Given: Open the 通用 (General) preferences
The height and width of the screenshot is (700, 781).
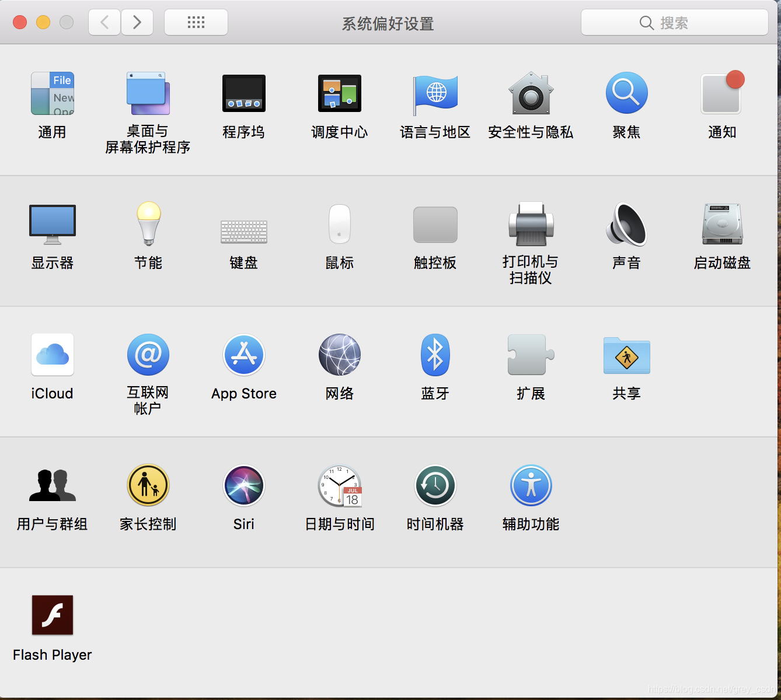Looking at the screenshot, I should pos(53,93).
